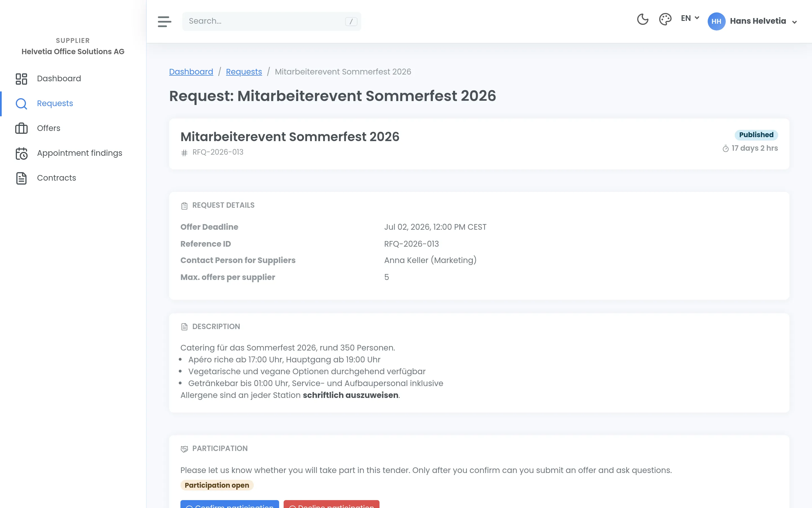
Task: Click the Contact Person for Suppliers label
Action: point(238,260)
